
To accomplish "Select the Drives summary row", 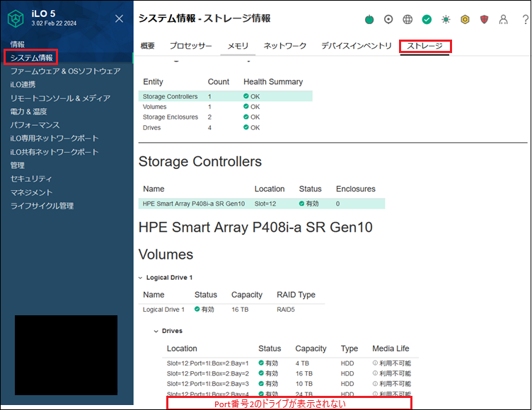I will (x=225, y=127).
